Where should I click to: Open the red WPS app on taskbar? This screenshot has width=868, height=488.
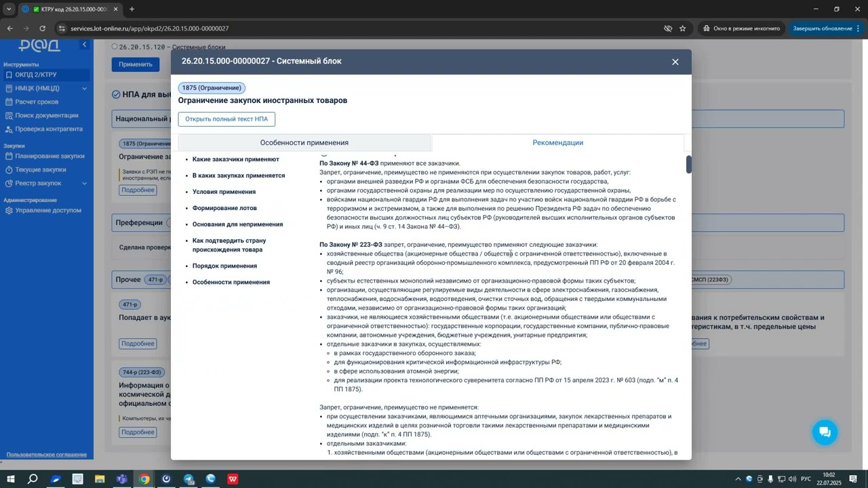(x=233, y=479)
